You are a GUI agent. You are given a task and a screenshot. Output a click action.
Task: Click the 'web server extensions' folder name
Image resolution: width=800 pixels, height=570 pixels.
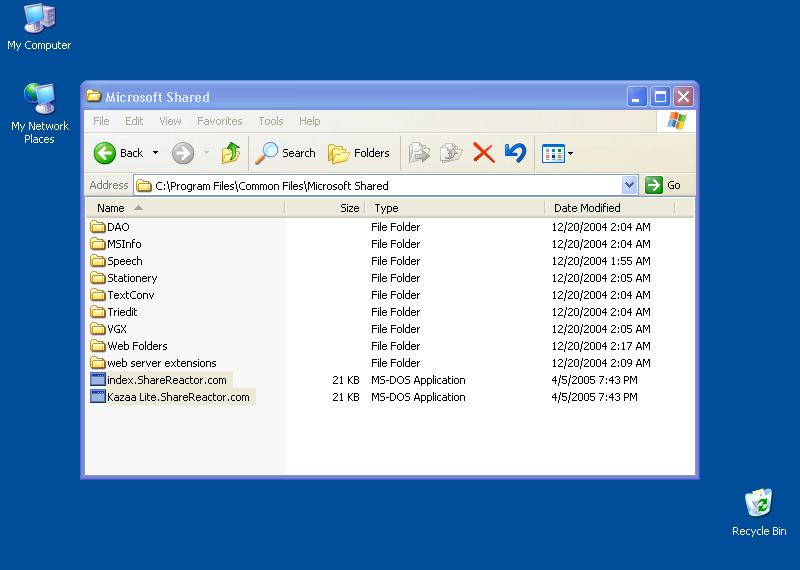point(162,363)
